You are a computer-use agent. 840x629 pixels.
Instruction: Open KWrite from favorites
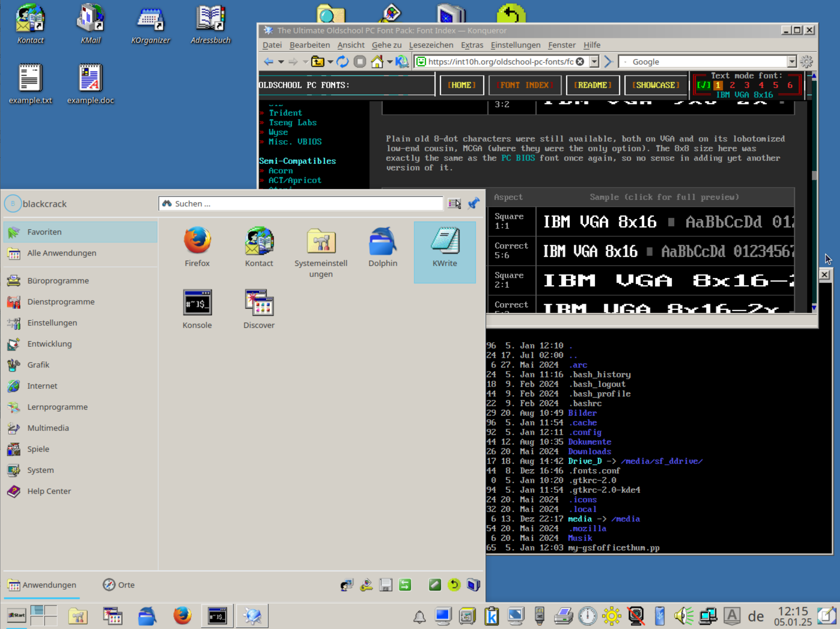445,252
